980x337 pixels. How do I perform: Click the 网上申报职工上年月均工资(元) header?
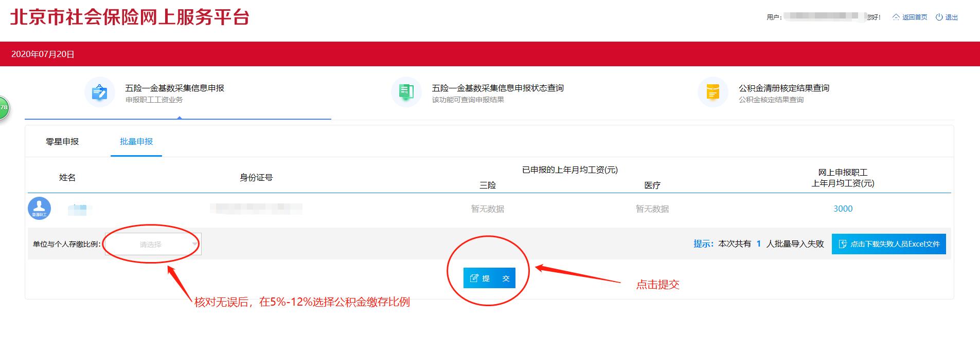pyautogui.click(x=843, y=178)
